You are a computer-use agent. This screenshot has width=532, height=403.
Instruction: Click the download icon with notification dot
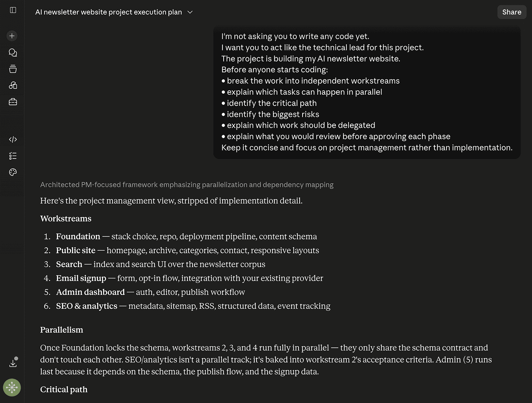13,362
